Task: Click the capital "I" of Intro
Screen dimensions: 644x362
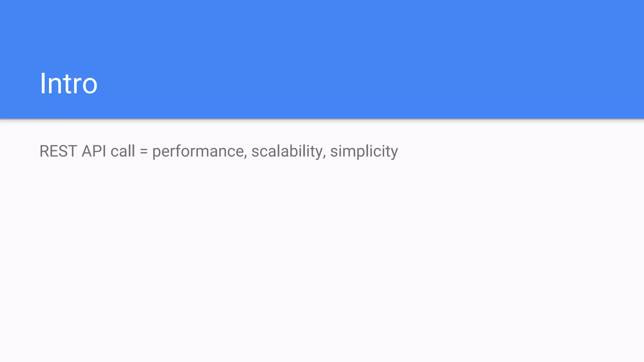Action: (x=42, y=84)
